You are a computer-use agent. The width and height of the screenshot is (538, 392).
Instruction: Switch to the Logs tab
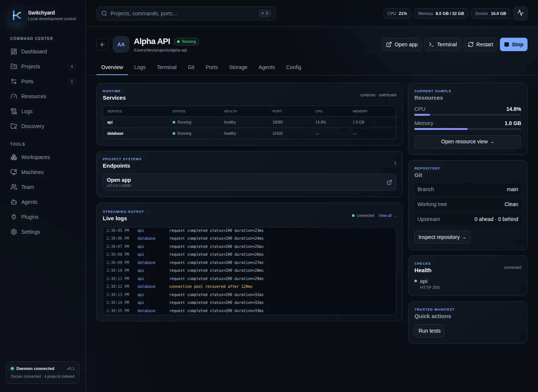coord(140,67)
